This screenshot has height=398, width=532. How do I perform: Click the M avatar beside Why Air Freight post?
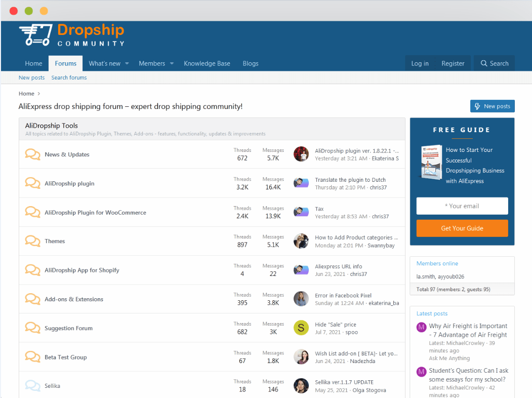(421, 327)
